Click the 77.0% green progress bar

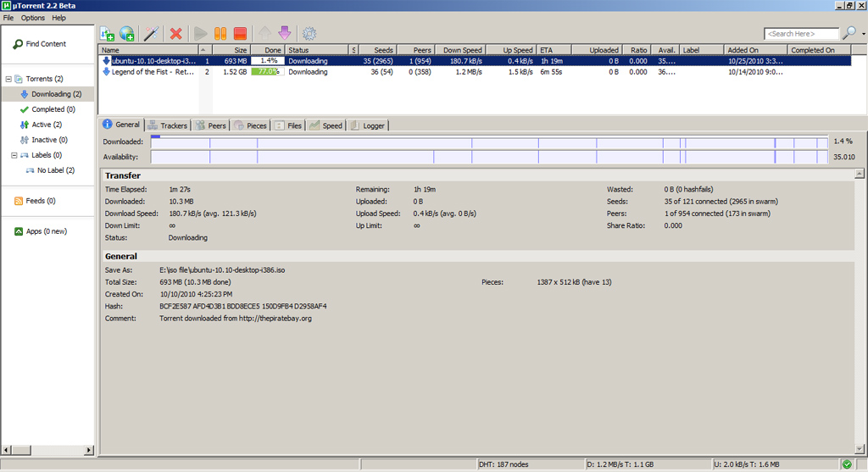[x=267, y=72]
